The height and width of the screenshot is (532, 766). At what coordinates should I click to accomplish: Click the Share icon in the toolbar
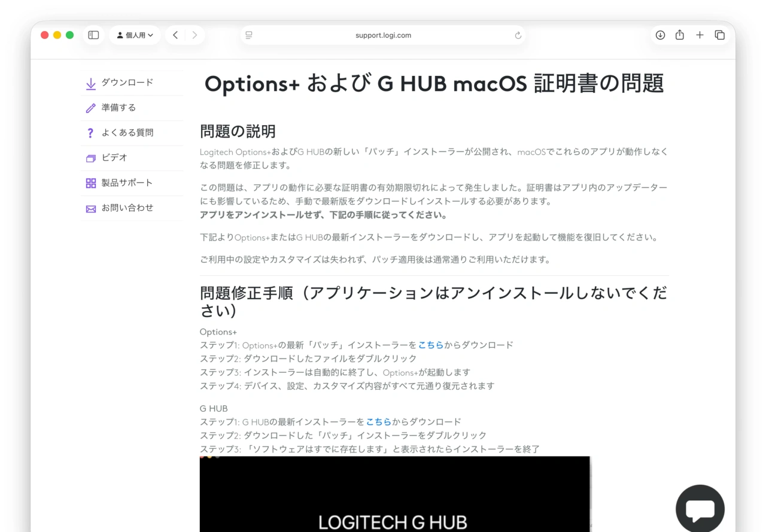(x=679, y=35)
